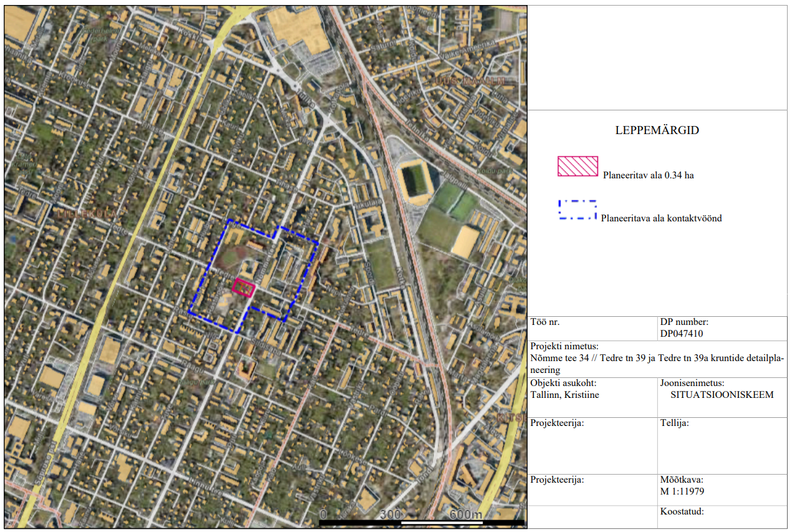Click the stadium with the yellow oval roof

(415, 180)
